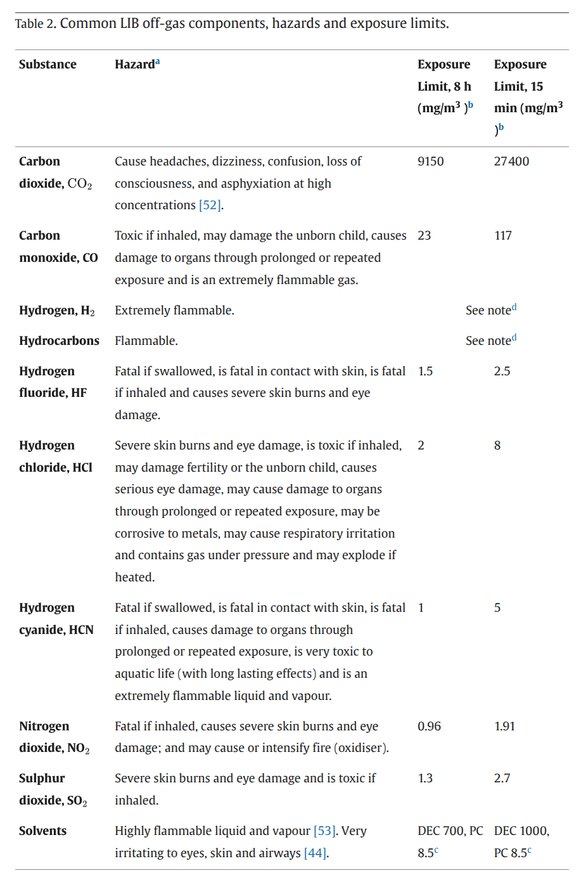Viewport: 588px width, 880px height.
Task: Click footnote b in 8 h limit header
Action: pos(471,105)
